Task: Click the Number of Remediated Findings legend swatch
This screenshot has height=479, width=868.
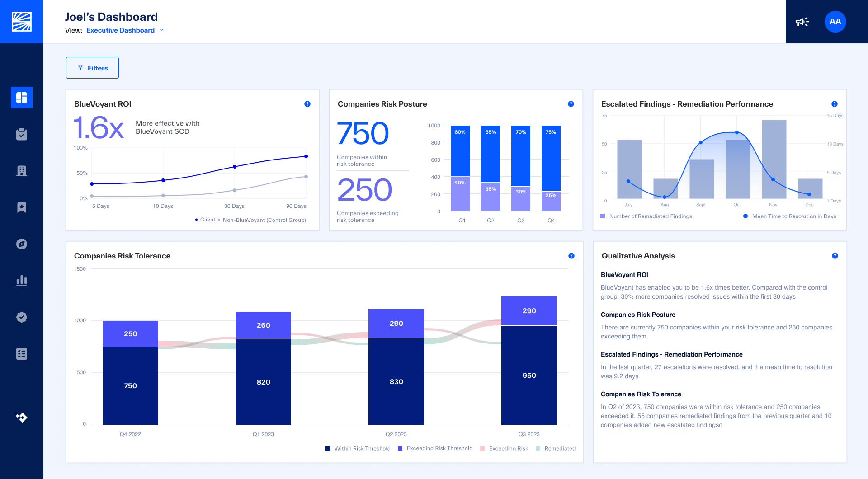Action: 603,216
